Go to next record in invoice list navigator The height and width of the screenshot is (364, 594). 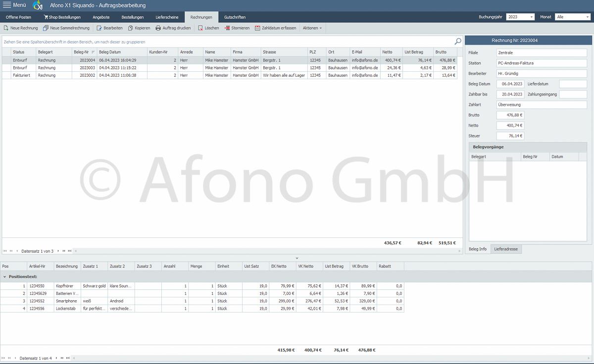[x=57, y=251]
